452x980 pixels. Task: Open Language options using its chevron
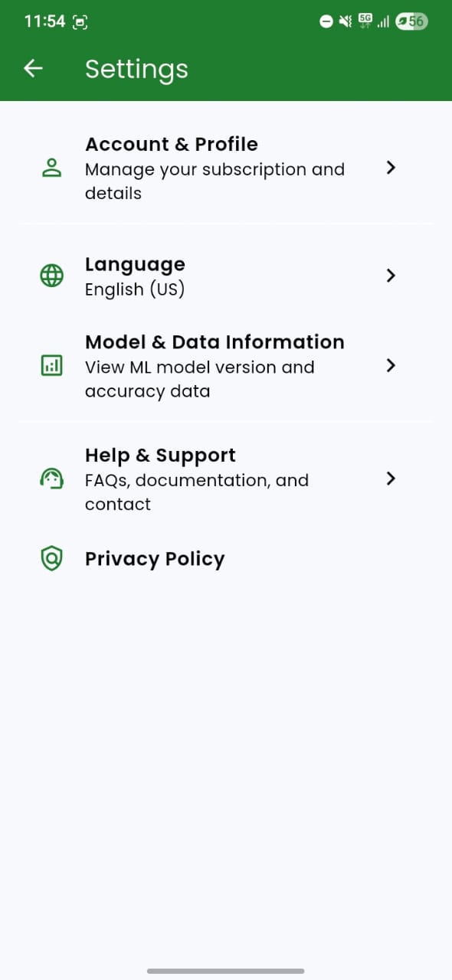391,276
